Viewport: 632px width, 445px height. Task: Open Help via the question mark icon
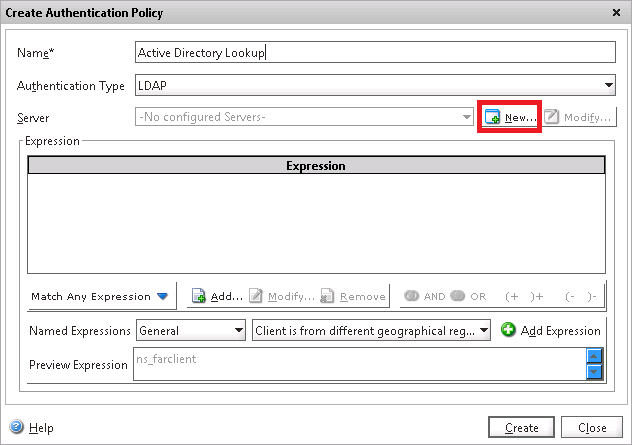pyautogui.click(x=16, y=427)
